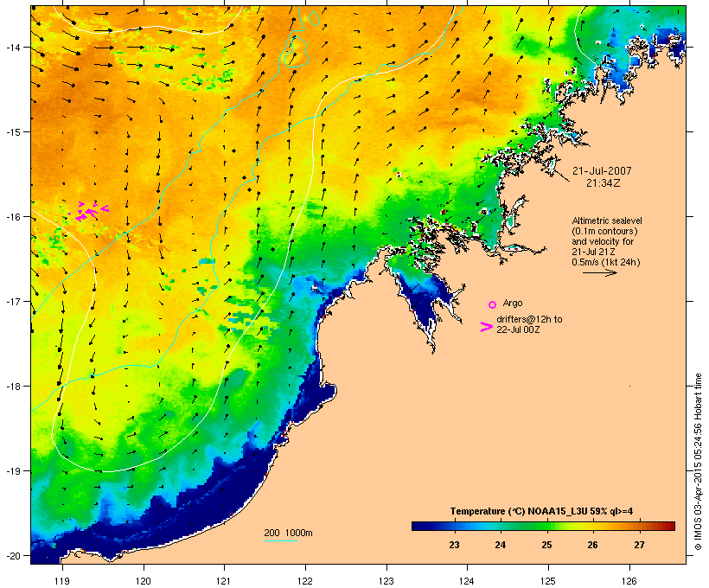Click the longitude axis label 121

click(224, 581)
